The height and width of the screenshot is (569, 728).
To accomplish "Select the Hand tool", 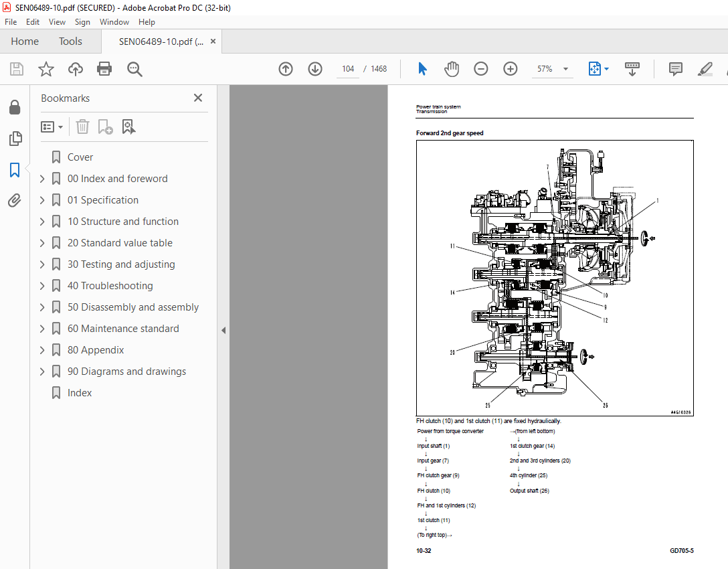I will click(452, 68).
